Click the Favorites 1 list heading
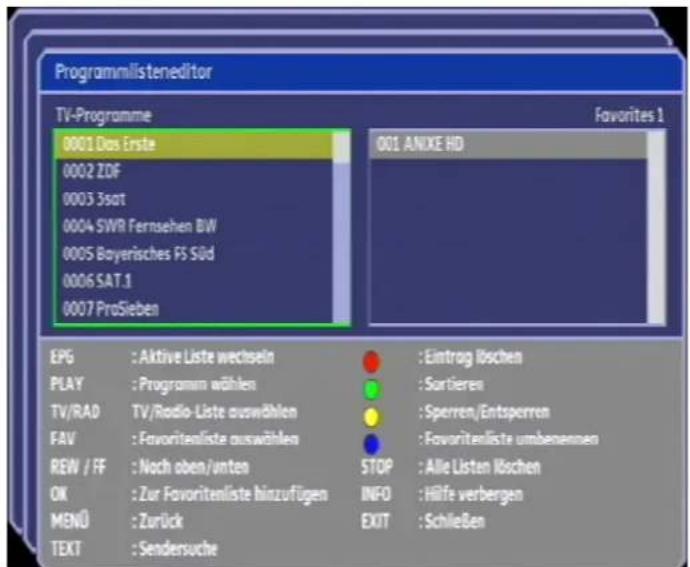 click(x=629, y=115)
